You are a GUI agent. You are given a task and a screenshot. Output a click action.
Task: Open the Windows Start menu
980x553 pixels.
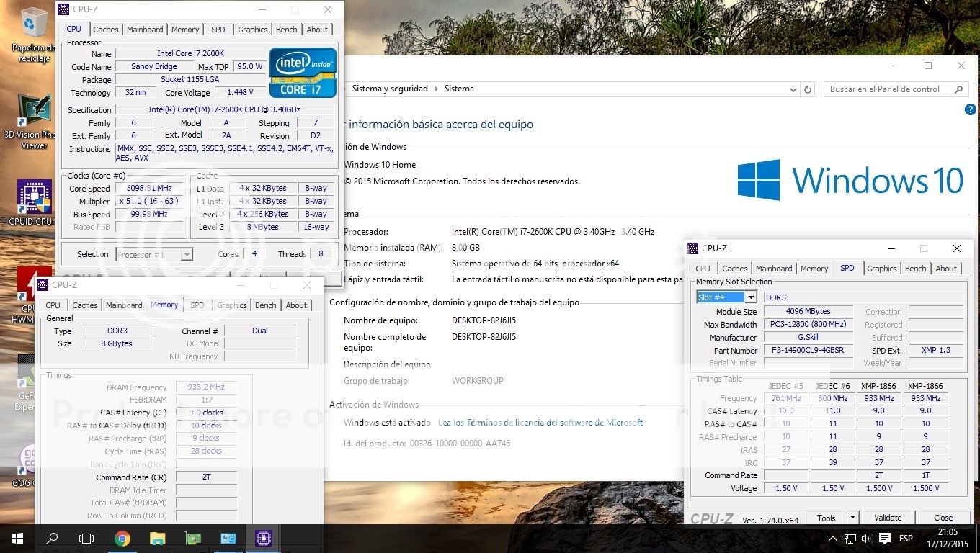click(17, 538)
